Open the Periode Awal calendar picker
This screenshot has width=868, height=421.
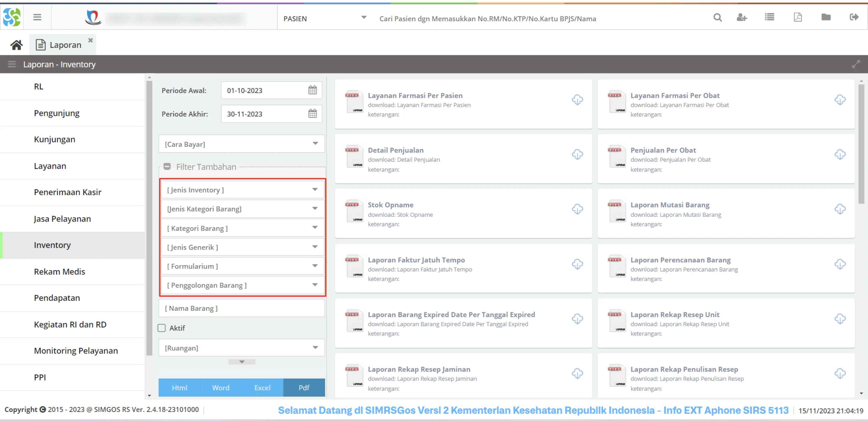(x=312, y=90)
